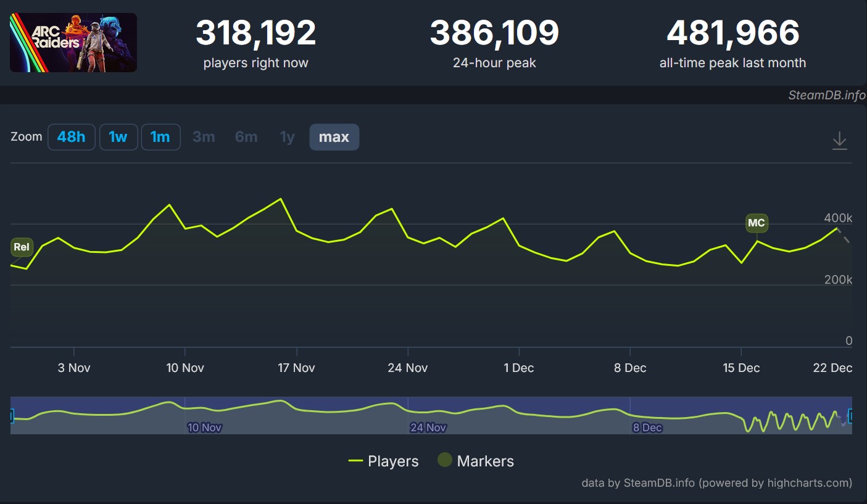Download the chart data via arrow icon
Viewport: 867px width, 504px height.
tap(839, 140)
